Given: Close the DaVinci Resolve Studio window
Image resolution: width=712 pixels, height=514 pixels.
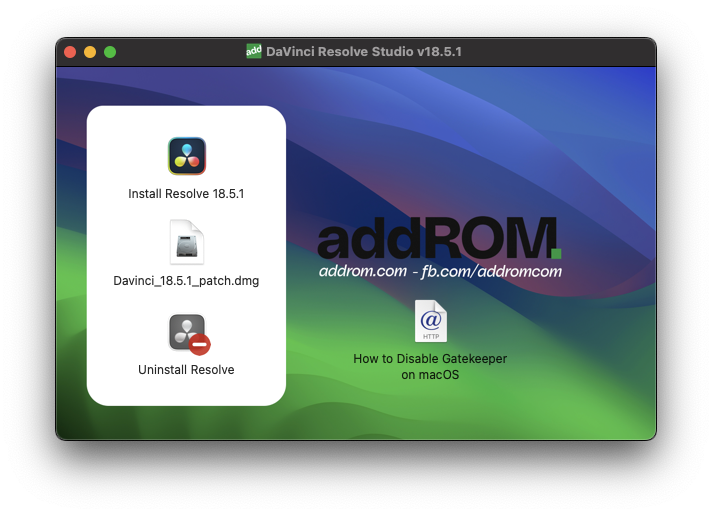Looking at the screenshot, I should click(x=70, y=52).
